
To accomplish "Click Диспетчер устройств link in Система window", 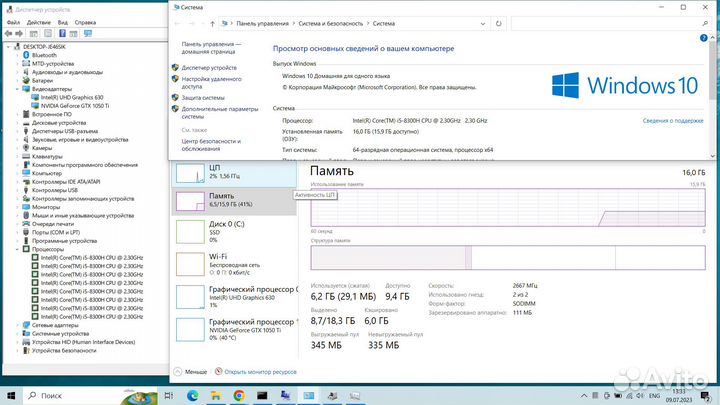I will click(x=209, y=68).
